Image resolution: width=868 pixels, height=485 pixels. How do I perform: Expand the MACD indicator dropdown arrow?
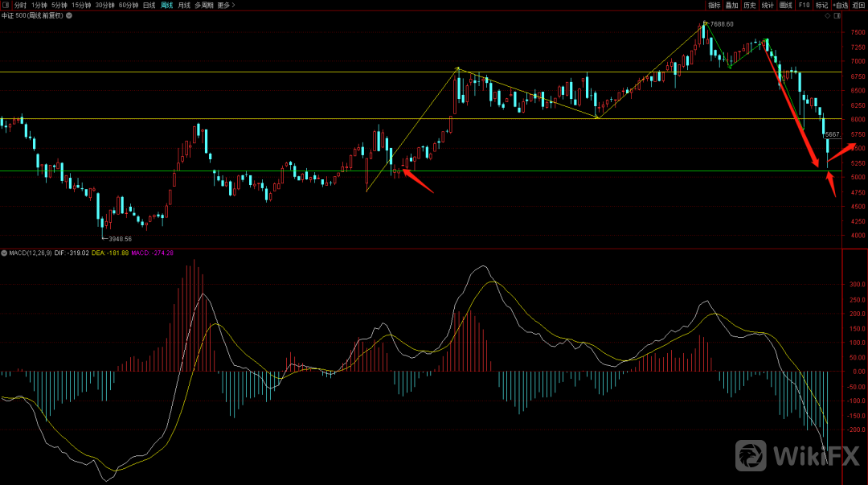pyautogui.click(x=4, y=253)
